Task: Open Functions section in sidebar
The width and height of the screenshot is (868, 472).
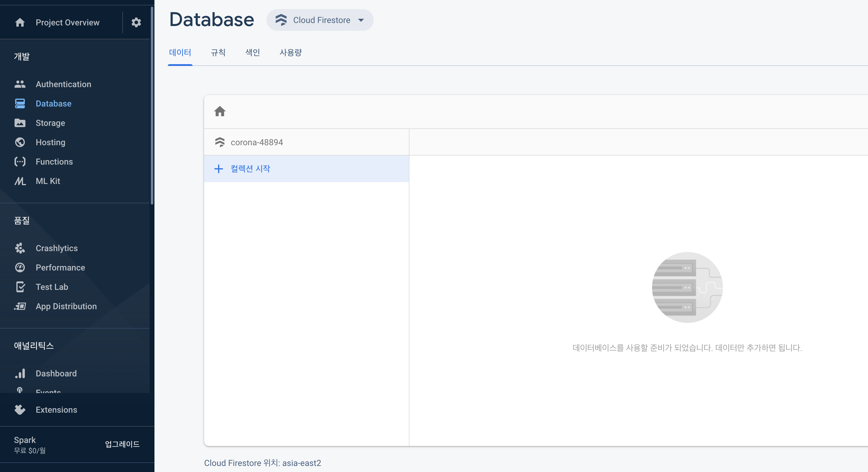Action: click(x=54, y=162)
